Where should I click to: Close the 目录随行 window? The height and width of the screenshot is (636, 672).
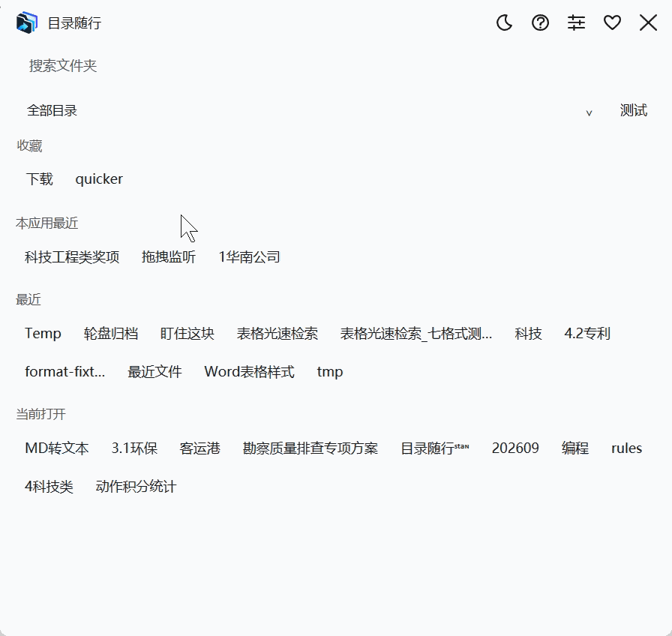[648, 22]
